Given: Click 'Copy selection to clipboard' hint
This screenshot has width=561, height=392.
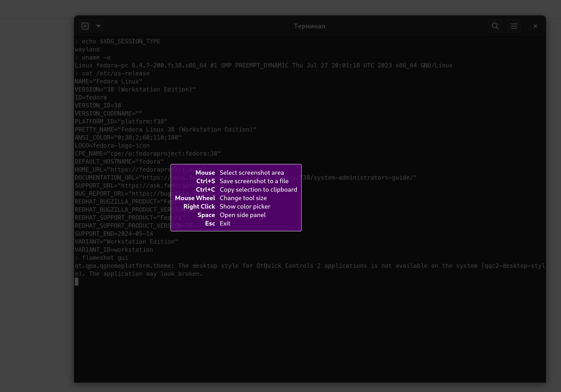Looking at the screenshot, I should click(x=258, y=190).
